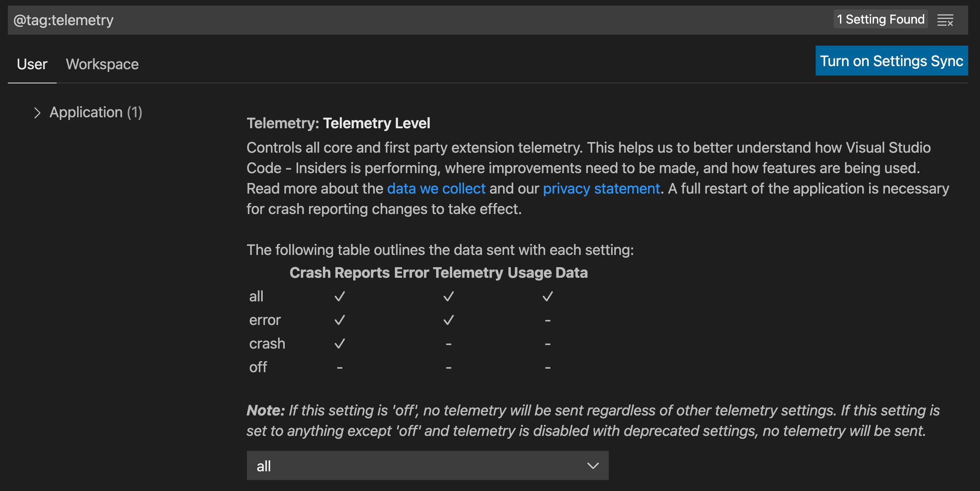Open the 'data we collect' link

point(436,188)
